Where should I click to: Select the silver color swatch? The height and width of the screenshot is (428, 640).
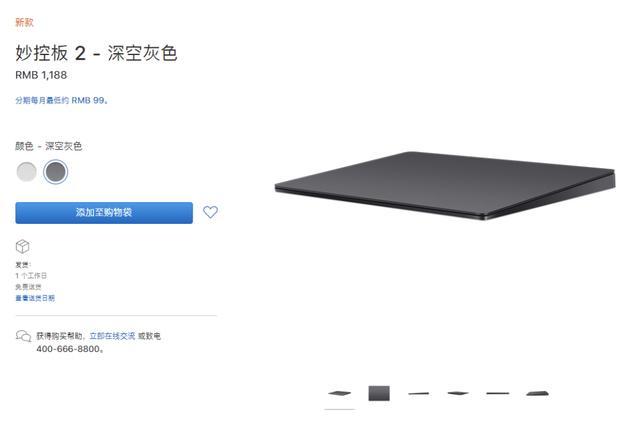coord(27,172)
